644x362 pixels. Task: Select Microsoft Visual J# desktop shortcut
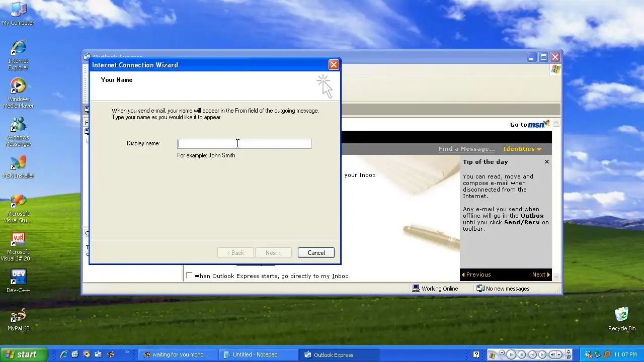(x=18, y=246)
